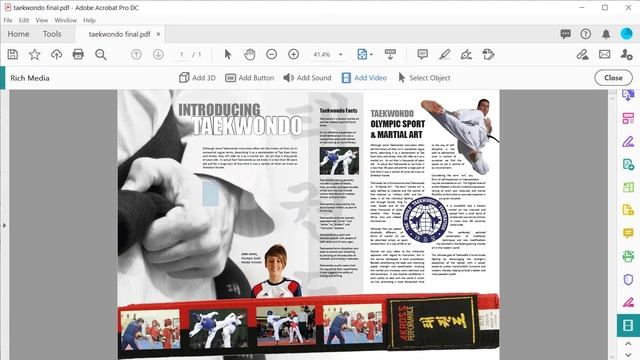Go to the previous page arrow
This screenshot has width=640, height=360.
click(136, 54)
